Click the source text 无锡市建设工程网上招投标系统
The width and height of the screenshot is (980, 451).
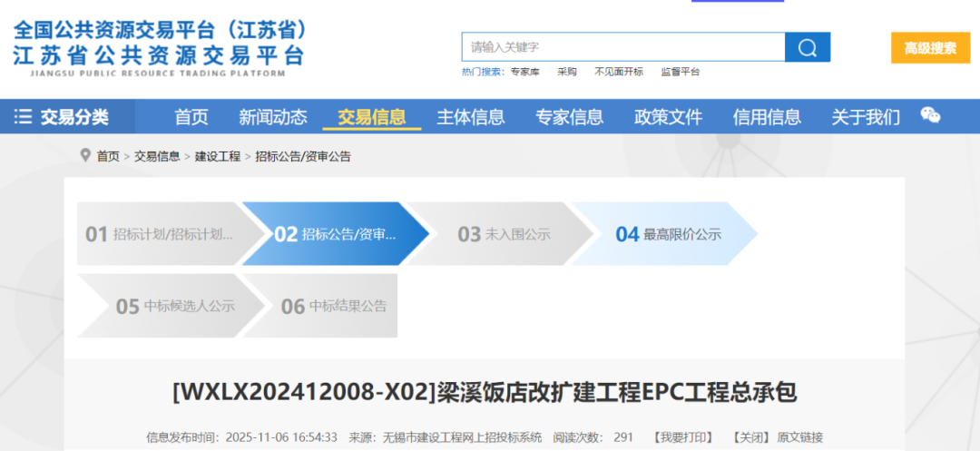(462, 437)
